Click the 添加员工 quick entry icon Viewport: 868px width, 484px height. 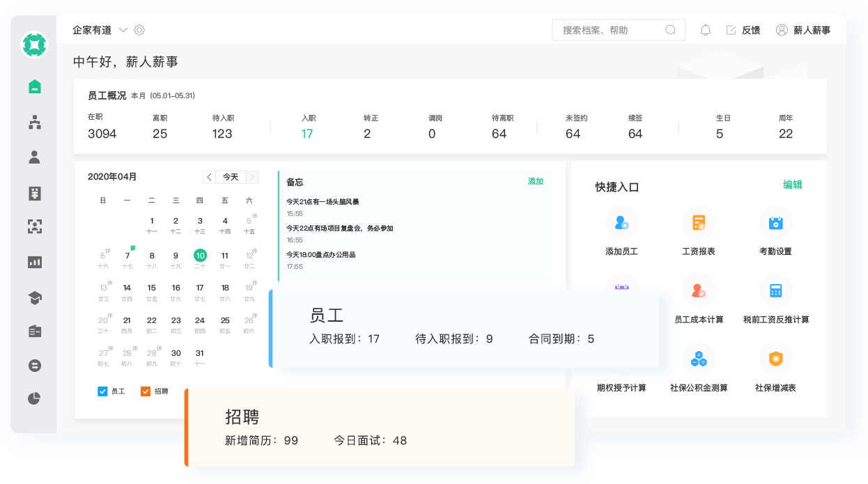[x=621, y=222]
